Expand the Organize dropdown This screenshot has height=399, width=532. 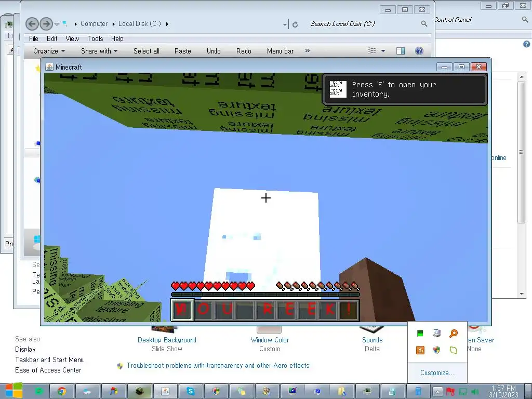(49, 51)
